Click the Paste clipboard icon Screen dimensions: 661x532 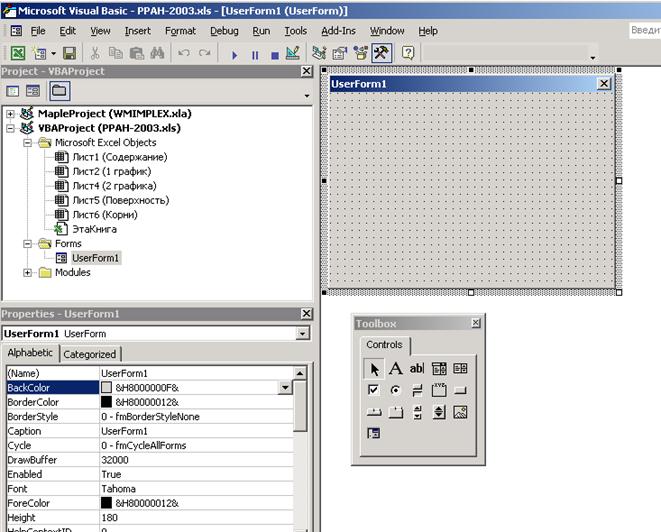point(137,53)
